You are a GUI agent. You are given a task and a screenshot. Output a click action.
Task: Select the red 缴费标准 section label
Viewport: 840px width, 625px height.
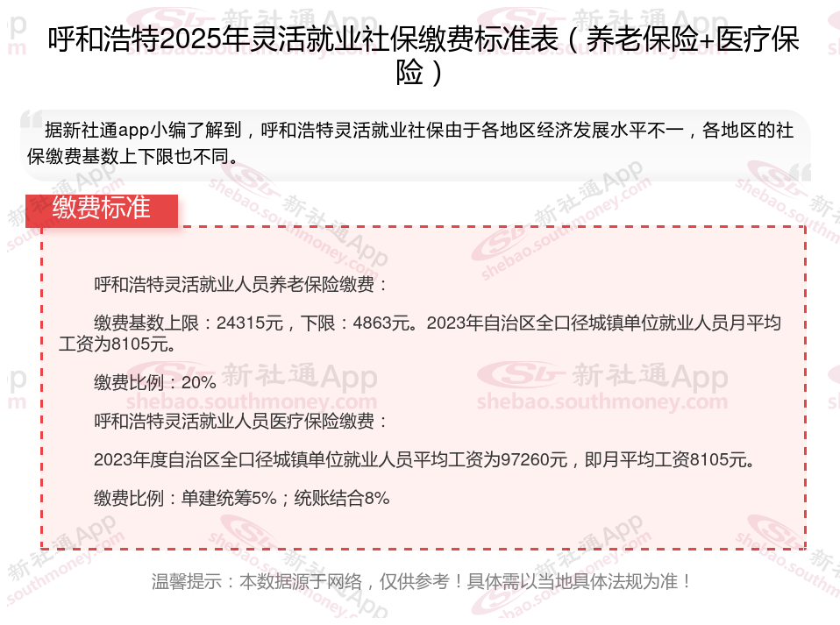(101, 210)
